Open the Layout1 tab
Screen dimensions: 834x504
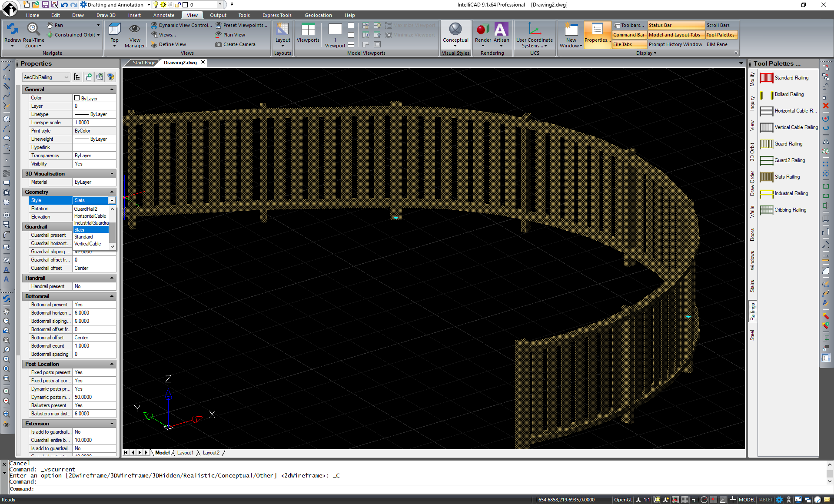click(x=185, y=452)
